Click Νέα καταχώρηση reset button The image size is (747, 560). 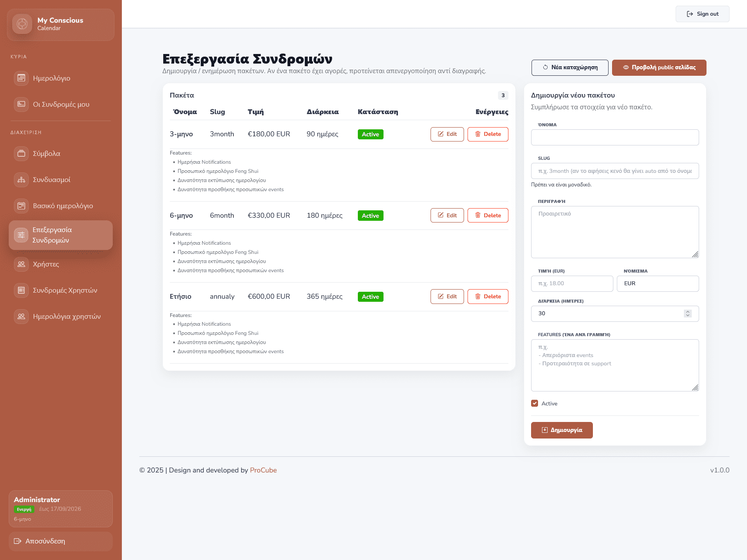[x=569, y=67]
